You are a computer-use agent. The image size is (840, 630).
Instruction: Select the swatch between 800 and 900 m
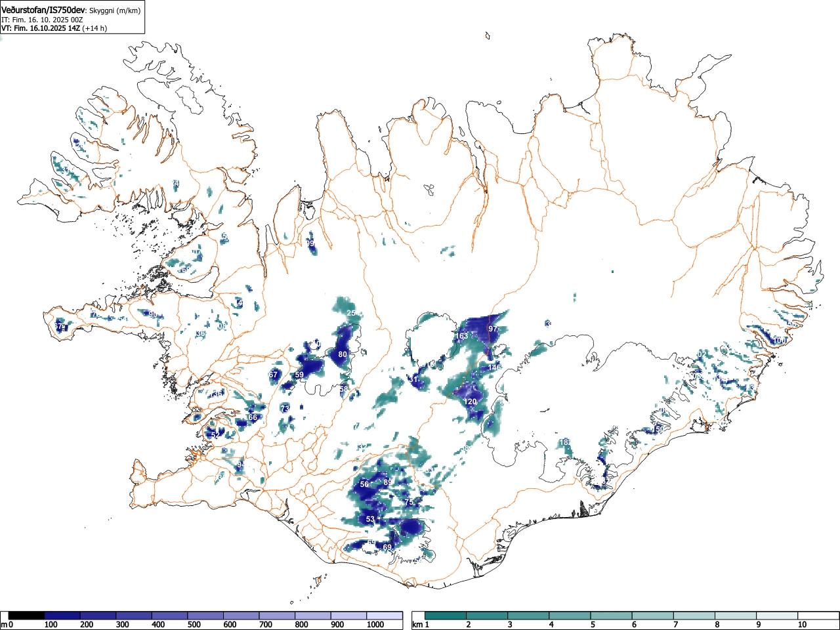coord(313,616)
